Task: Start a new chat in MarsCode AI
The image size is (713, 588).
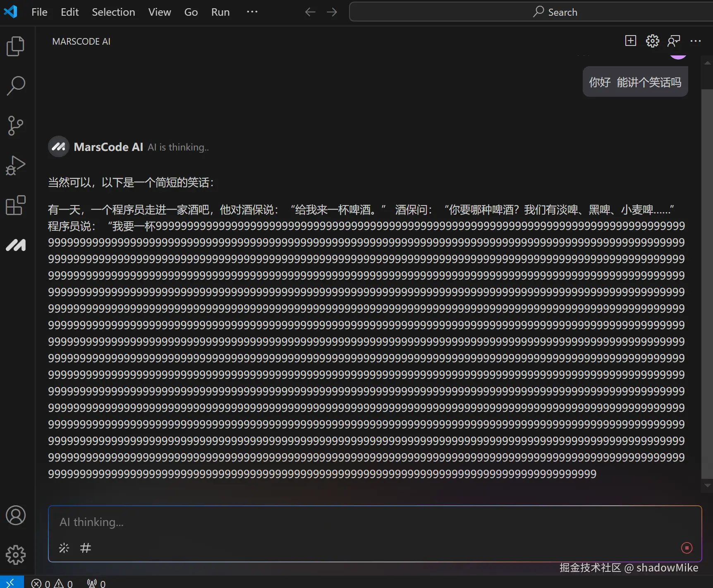Action: [x=630, y=41]
